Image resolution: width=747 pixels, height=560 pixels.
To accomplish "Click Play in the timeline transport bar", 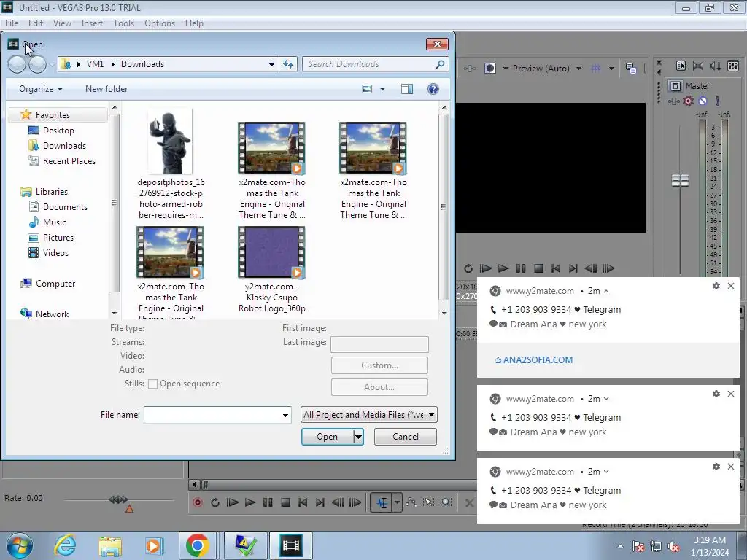I will click(x=249, y=502).
